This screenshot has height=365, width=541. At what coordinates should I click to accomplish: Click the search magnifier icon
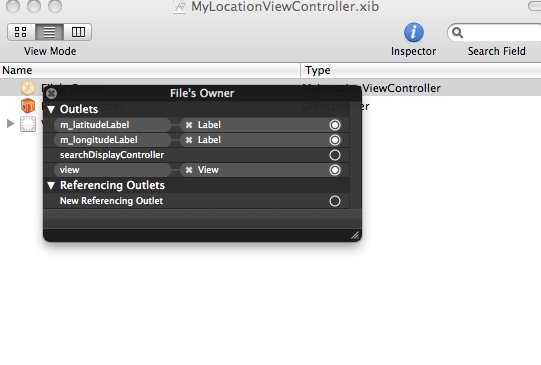point(458,32)
